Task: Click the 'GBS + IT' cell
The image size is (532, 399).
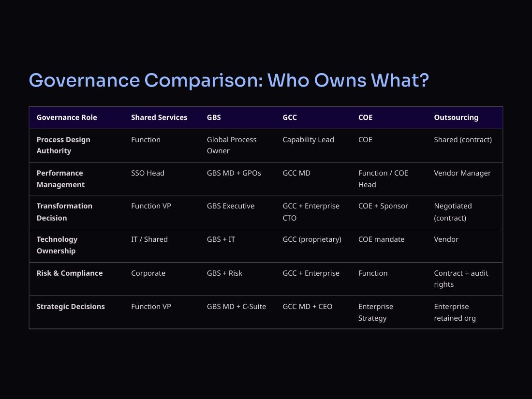Action: 221,239
